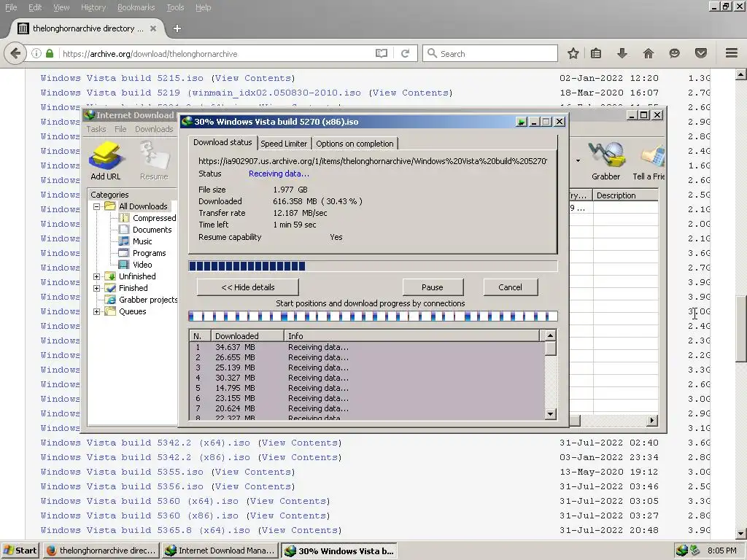This screenshot has height=560, width=747.
Task: Open the Firefox Bookmarks menu
Action: coord(136,7)
